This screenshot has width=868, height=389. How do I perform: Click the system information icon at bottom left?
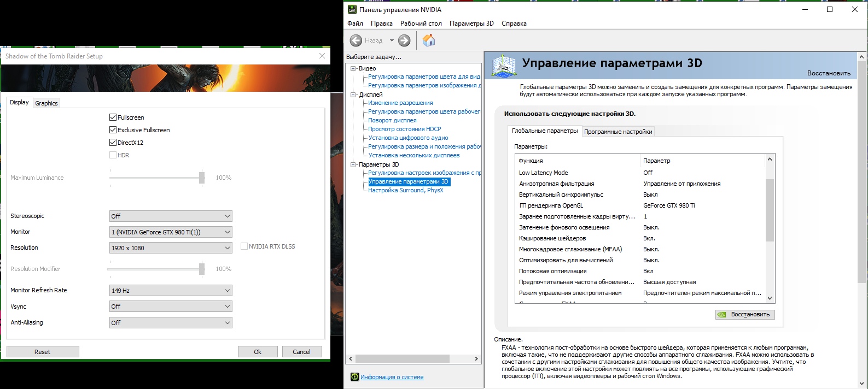pos(354,377)
